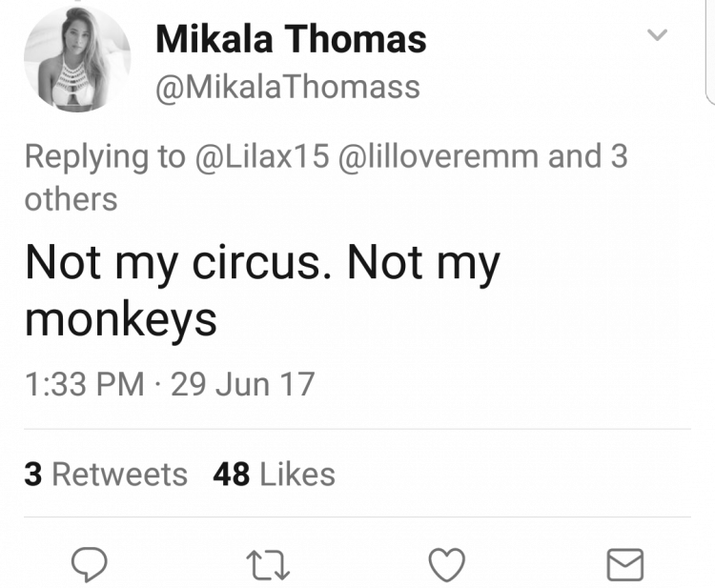This screenshot has height=588, width=715.
Task: Open the @MikalaThomass handle
Action: click(288, 87)
